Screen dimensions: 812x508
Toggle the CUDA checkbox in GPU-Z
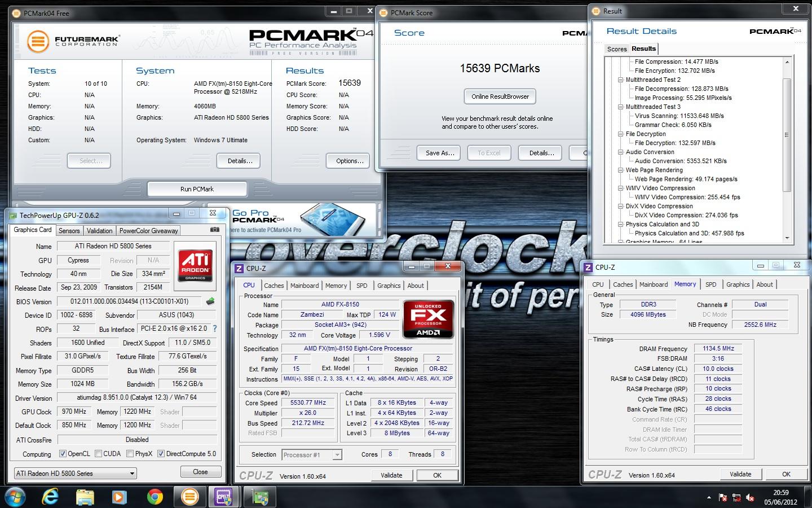coord(99,453)
